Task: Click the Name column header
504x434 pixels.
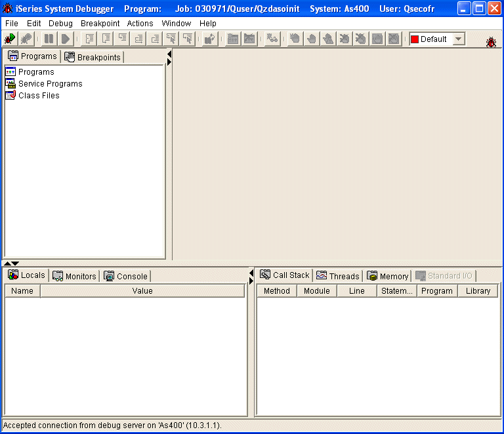Action: point(22,291)
